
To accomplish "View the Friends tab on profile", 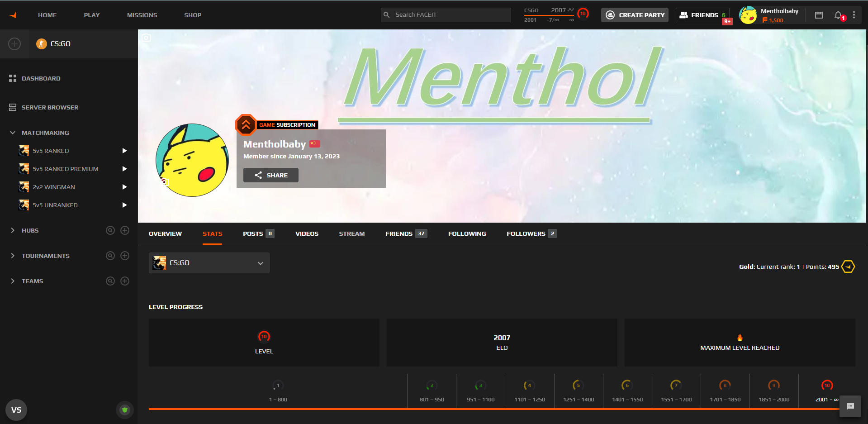I will (x=406, y=233).
